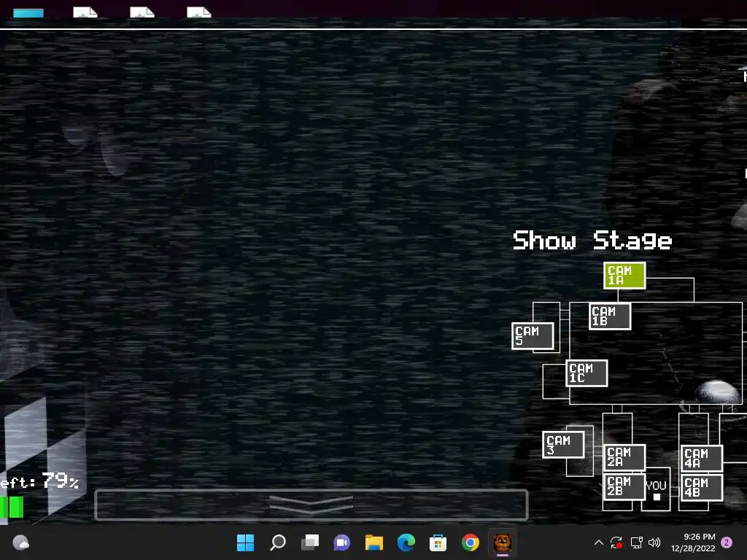The image size is (747, 560).
Task: Switch to CAM 1A Show Stage camera
Action: click(x=624, y=275)
